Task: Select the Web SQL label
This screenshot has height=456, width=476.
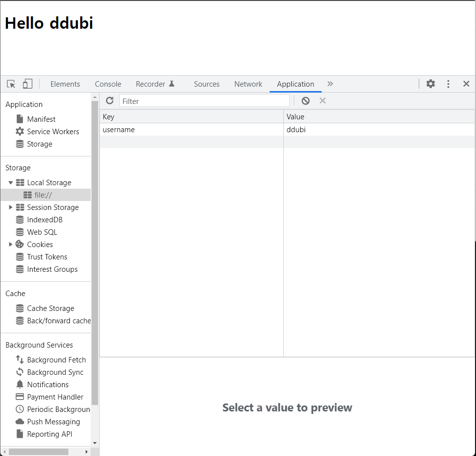Action: coord(42,232)
